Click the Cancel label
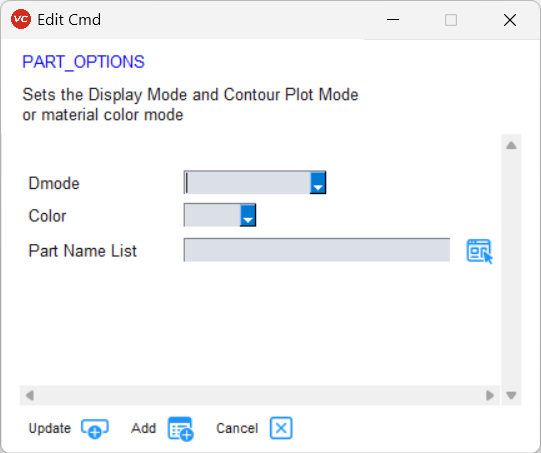This screenshot has height=453, width=541. [237, 429]
